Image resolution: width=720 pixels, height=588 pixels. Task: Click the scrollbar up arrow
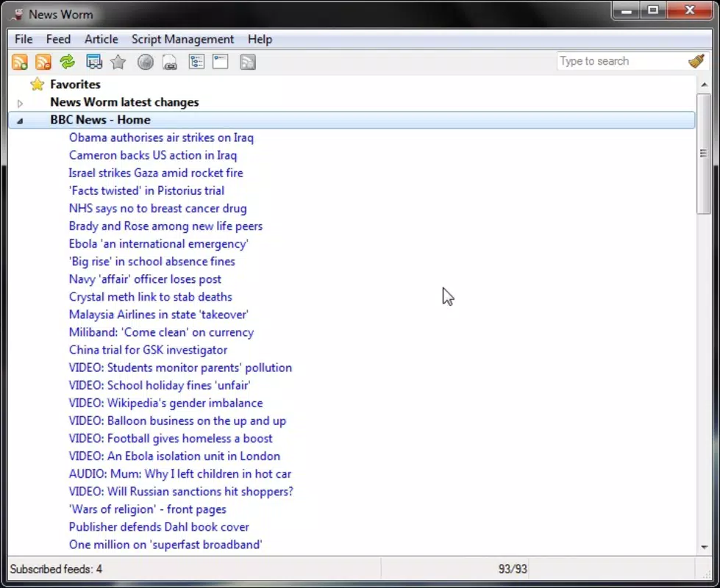pyautogui.click(x=704, y=85)
